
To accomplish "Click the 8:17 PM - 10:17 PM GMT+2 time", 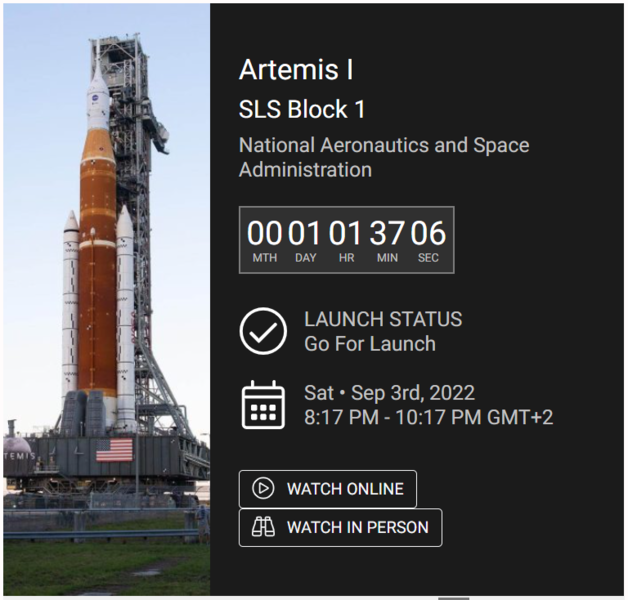I will click(429, 417).
